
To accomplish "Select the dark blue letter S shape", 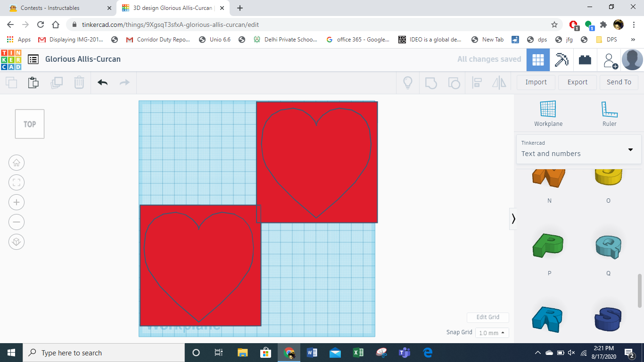I will (608, 320).
